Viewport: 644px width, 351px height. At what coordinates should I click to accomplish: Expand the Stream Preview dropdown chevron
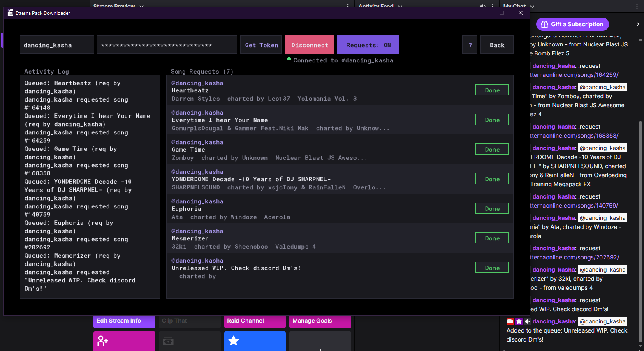(141, 6)
